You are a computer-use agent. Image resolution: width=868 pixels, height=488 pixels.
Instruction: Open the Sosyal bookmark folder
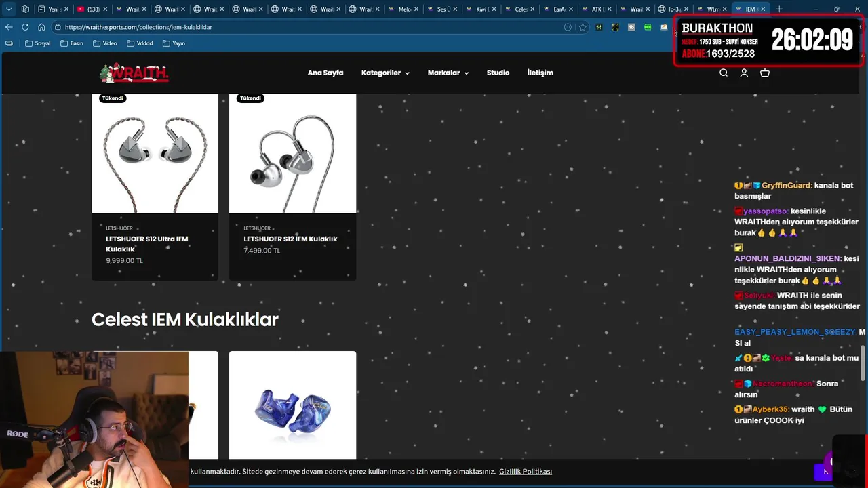click(37, 43)
